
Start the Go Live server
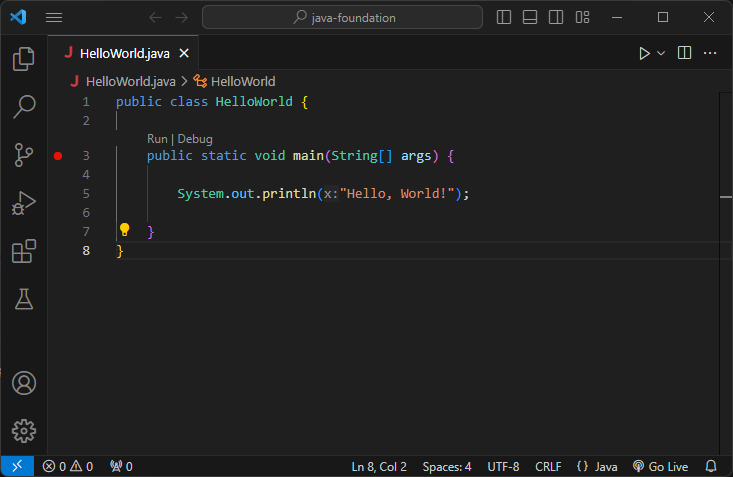pyautogui.click(x=660, y=467)
